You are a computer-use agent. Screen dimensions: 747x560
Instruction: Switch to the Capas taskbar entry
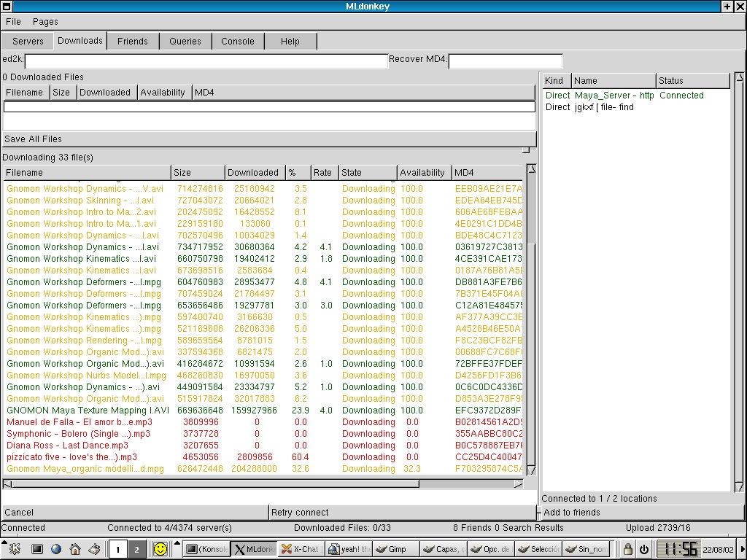point(444,549)
